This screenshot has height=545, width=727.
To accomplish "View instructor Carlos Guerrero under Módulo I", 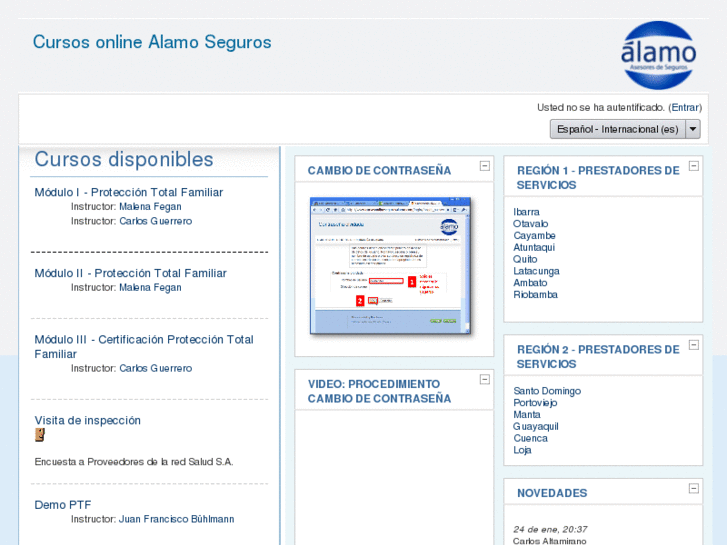I will point(156,221).
